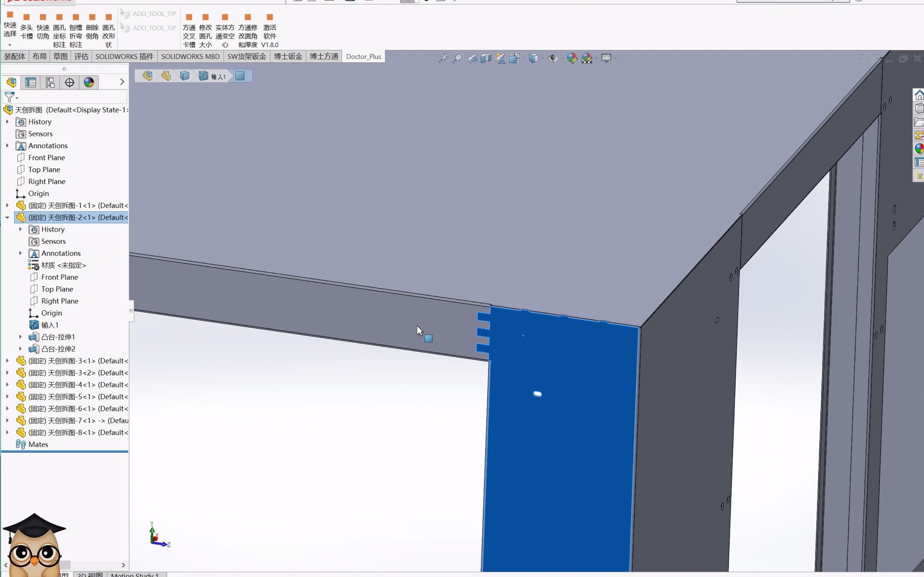Click 输入1 in the breadcrumb bar

click(218, 76)
